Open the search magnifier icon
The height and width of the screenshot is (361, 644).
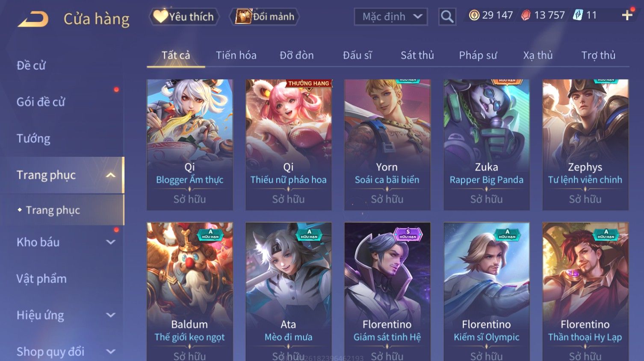coord(447,17)
